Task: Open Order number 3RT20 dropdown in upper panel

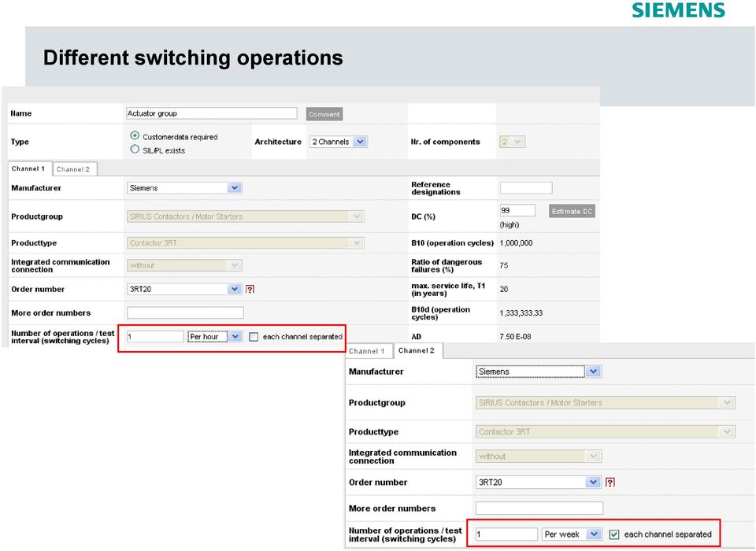Action: (184, 289)
